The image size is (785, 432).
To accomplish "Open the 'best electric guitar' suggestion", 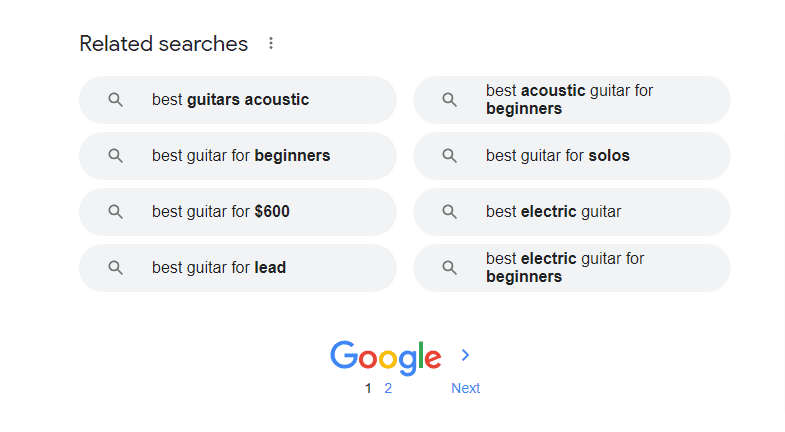I will coord(553,212).
